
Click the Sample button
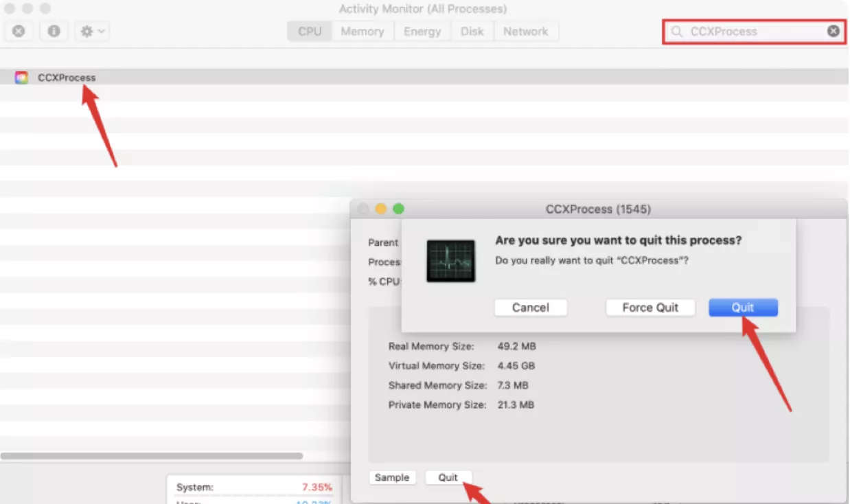392,478
